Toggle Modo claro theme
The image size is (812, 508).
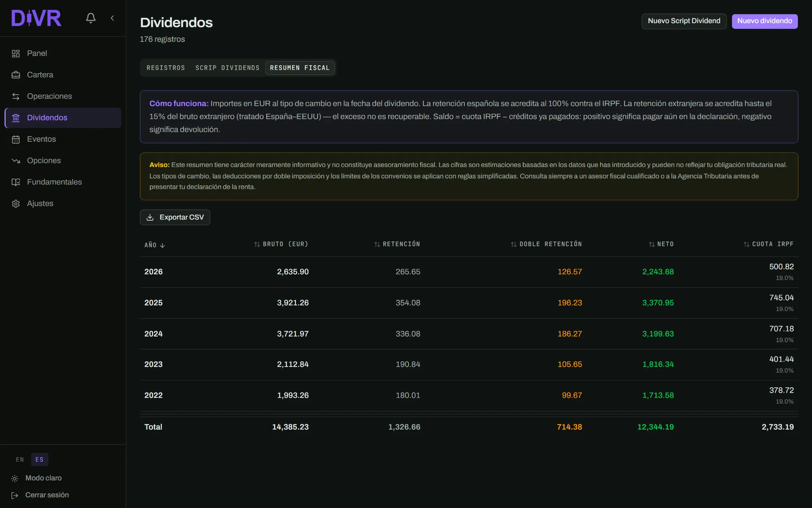click(43, 478)
